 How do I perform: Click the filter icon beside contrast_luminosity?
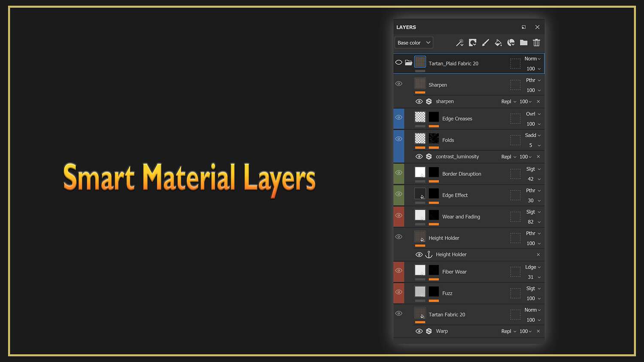pos(428,157)
